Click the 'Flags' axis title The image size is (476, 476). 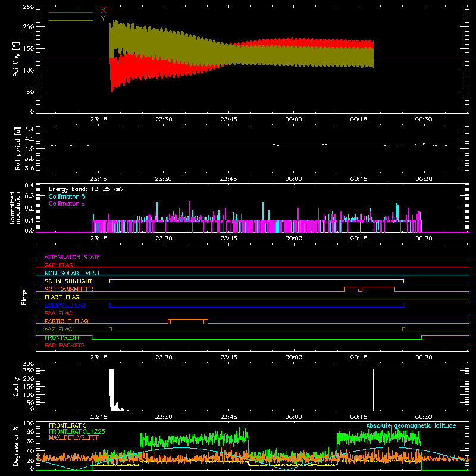coord(24,297)
